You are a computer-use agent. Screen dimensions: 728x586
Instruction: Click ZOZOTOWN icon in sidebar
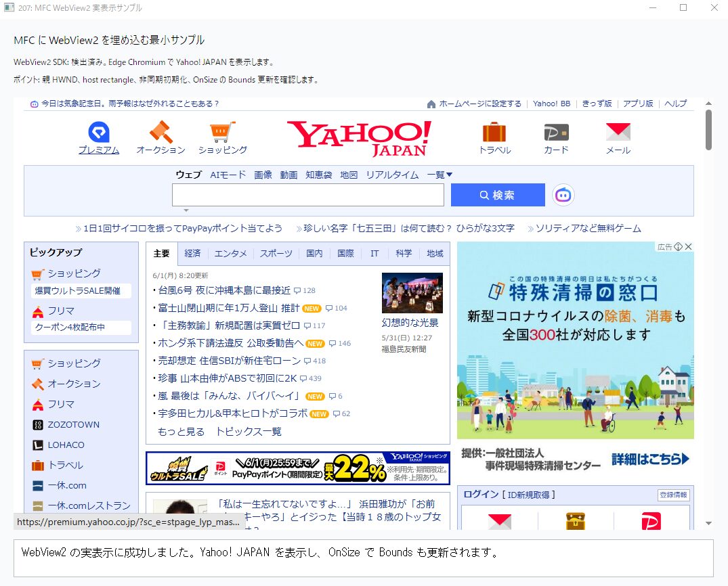(38, 424)
